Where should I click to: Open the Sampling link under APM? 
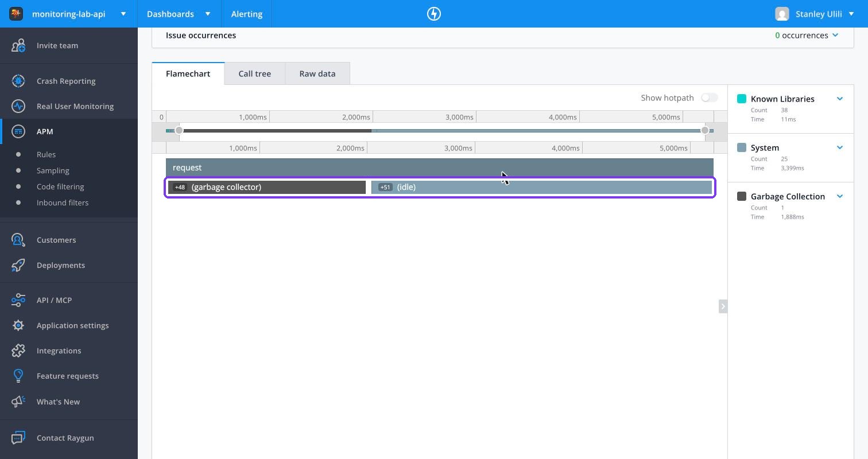click(x=53, y=170)
